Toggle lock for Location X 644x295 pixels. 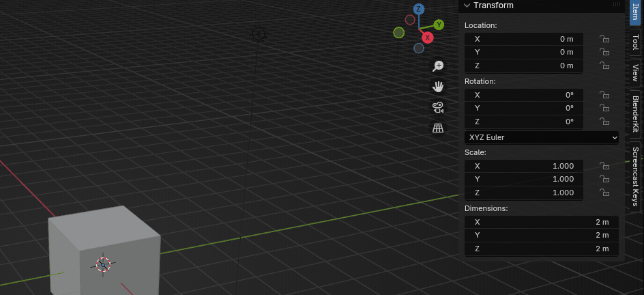[604, 39]
